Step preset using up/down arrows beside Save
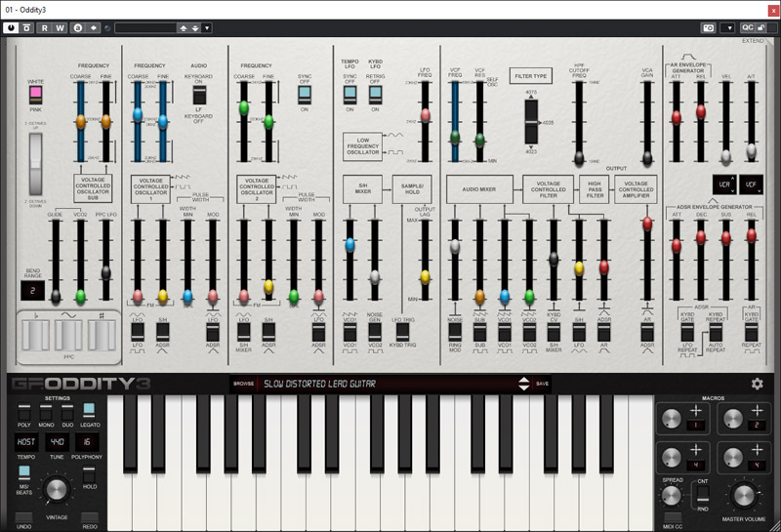781x532 pixels. [x=523, y=384]
